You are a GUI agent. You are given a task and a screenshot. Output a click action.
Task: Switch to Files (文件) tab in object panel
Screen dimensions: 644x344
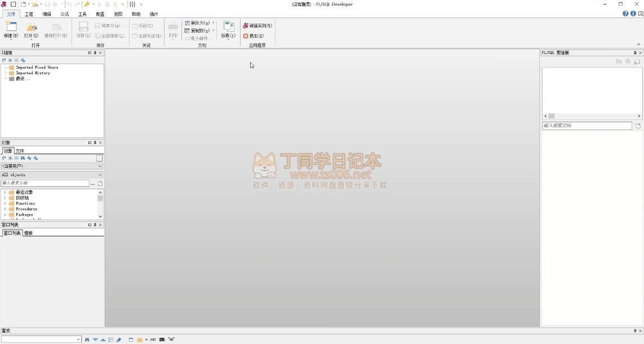[20, 151]
